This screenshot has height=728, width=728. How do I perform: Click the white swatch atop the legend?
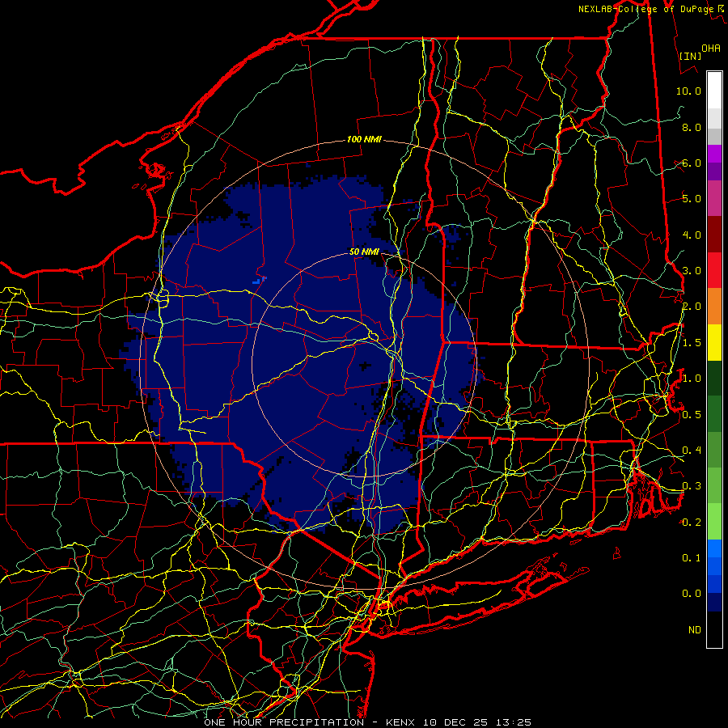click(x=714, y=90)
